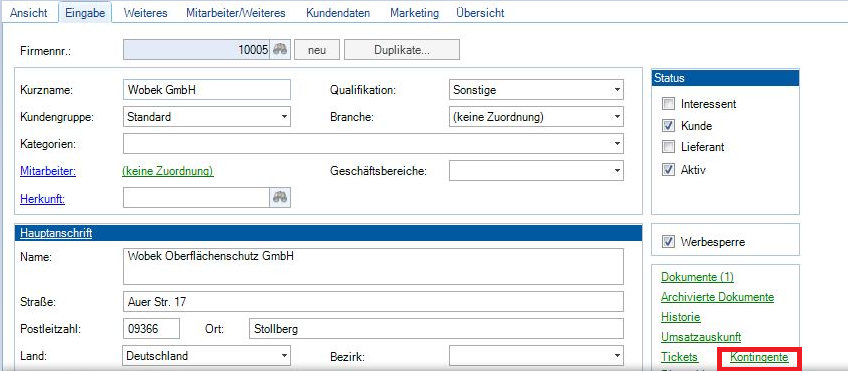Click binoculars icon beside Herkunft field
The height and width of the screenshot is (371, 848).
pos(280,197)
